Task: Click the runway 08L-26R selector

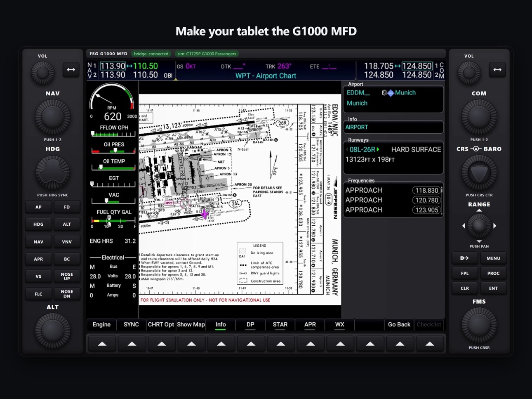Action: (x=363, y=149)
